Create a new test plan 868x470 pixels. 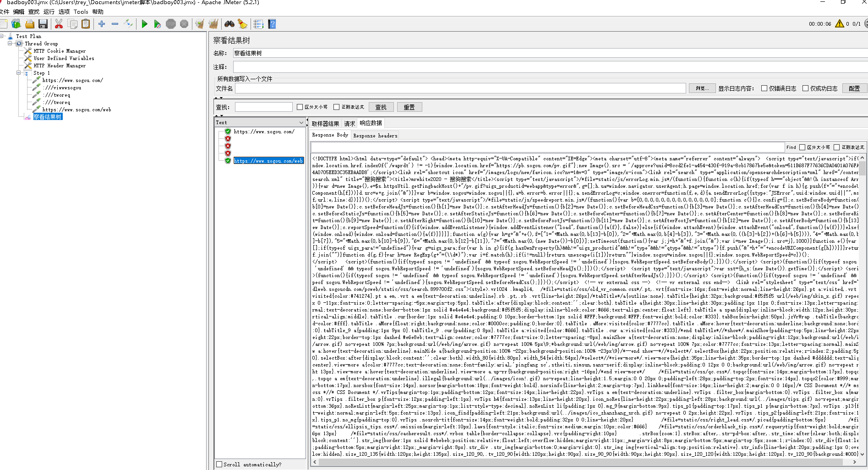(x=3, y=24)
